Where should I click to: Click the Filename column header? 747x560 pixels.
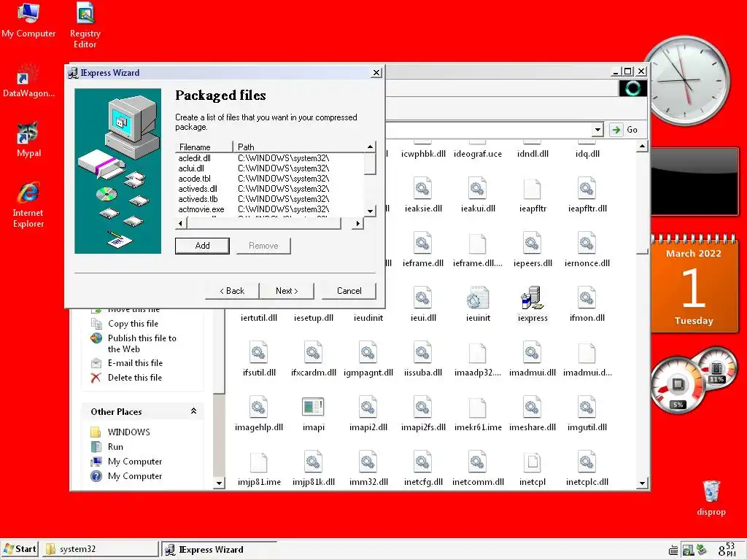204,147
